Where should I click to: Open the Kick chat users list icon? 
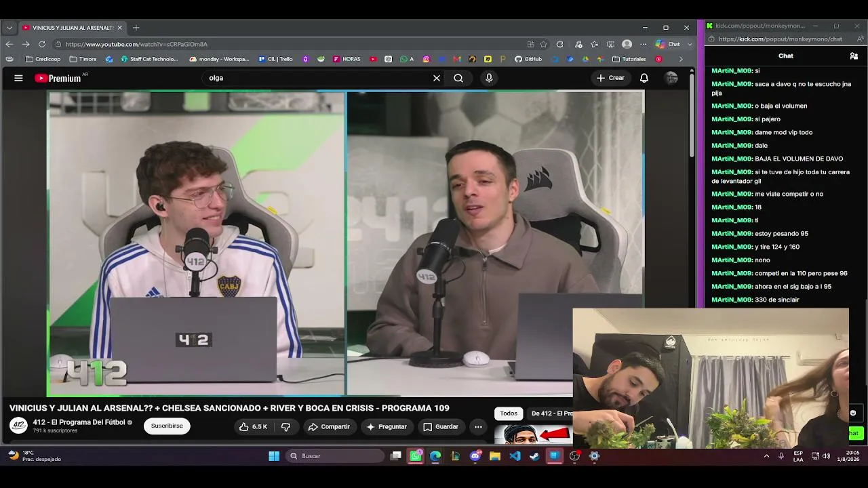pos(854,56)
